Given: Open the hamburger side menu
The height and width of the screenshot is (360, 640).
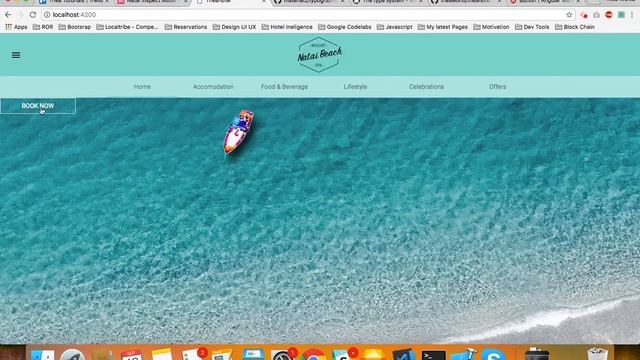Looking at the screenshot, I should (x=16, y=55).
